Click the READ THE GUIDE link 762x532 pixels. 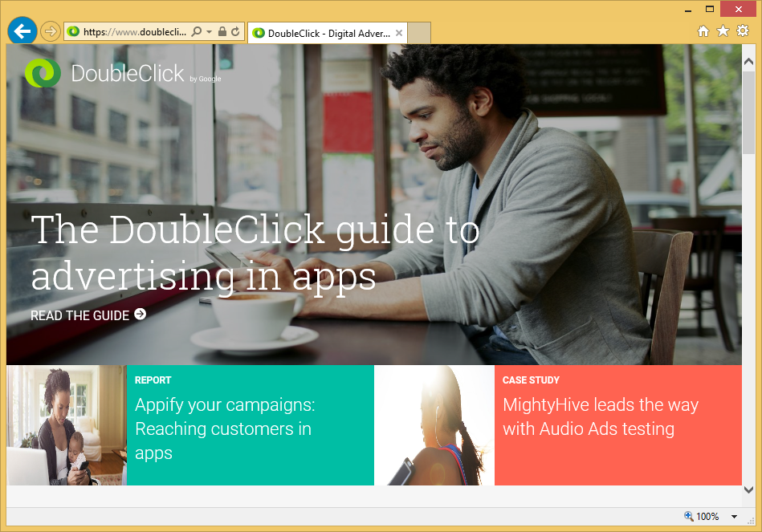coord(79,315)
